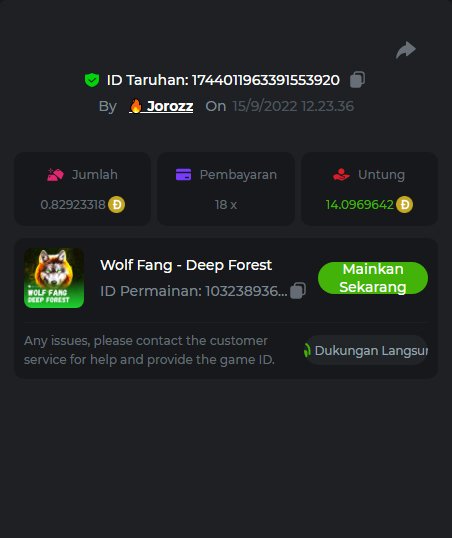Open Wolf Fang Deep Forest thumbnail

pyautogui.click(x=54, y=278)
